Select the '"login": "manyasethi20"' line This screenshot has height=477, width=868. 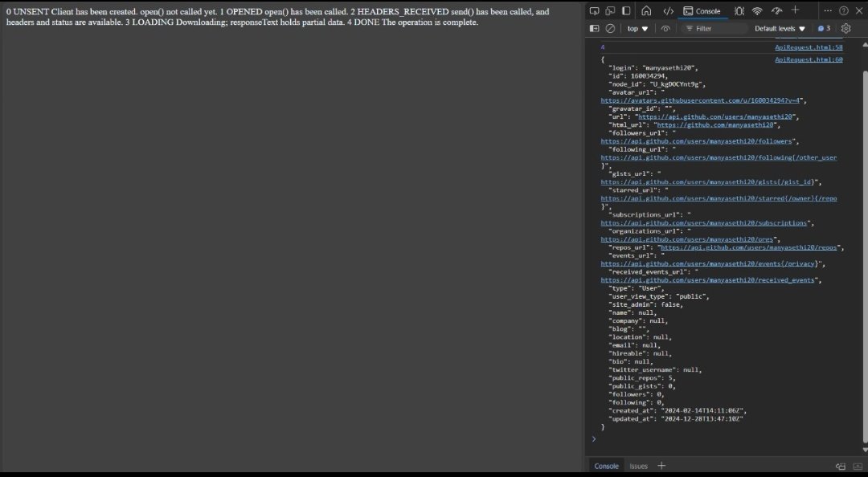(x=653, y=68)
